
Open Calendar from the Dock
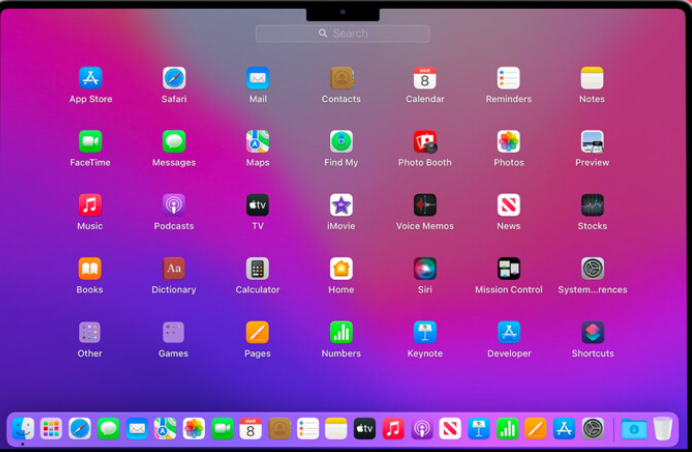(251, 429)
